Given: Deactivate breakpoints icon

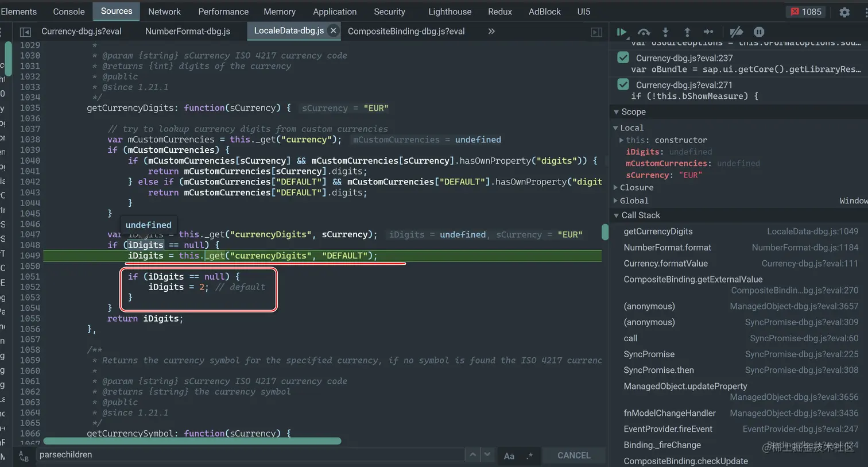Looking at the screenshot, I should pyautogui.click(x=736, y=32).
